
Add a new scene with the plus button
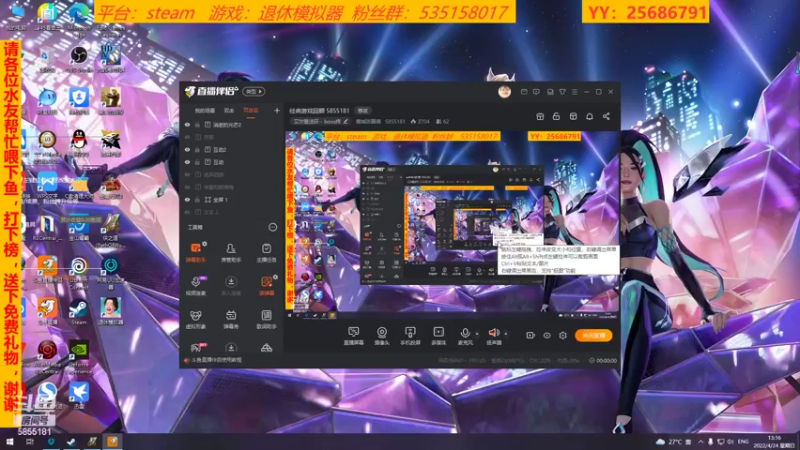[x=277, y=110]
